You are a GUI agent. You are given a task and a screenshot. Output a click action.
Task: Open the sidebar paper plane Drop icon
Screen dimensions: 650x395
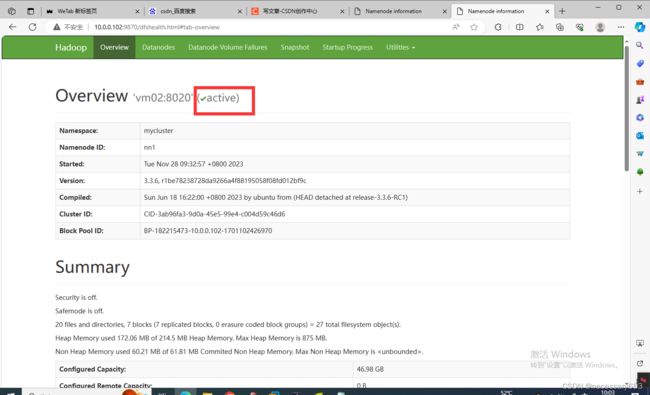pos(640,154)
